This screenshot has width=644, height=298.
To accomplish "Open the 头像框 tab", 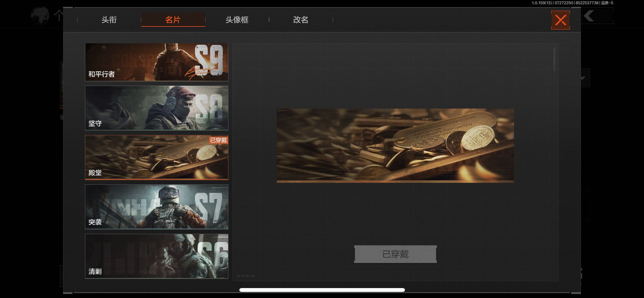I will click(237, 20).
